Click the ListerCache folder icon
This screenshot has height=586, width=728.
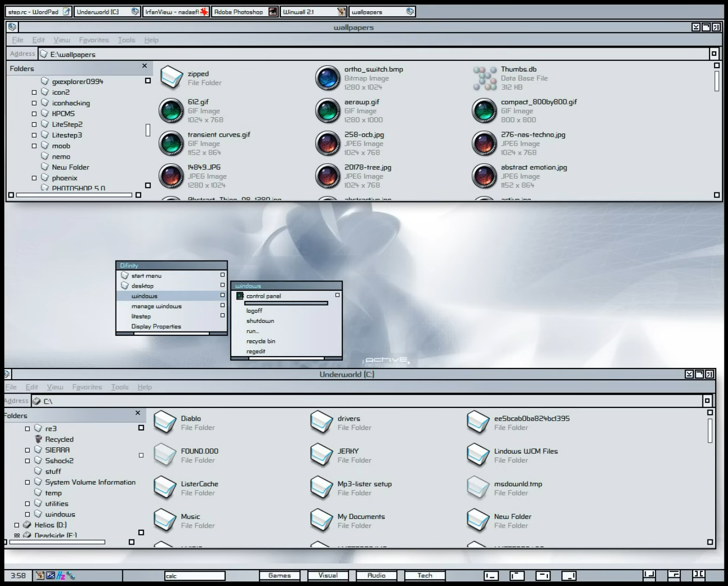click(x=165, y=488)
